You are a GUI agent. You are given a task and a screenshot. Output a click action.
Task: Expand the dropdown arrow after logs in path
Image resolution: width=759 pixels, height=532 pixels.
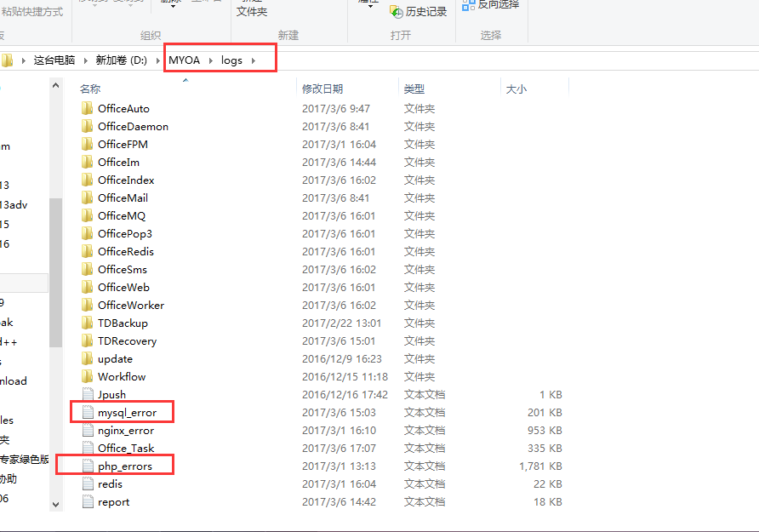coord(253,60)
